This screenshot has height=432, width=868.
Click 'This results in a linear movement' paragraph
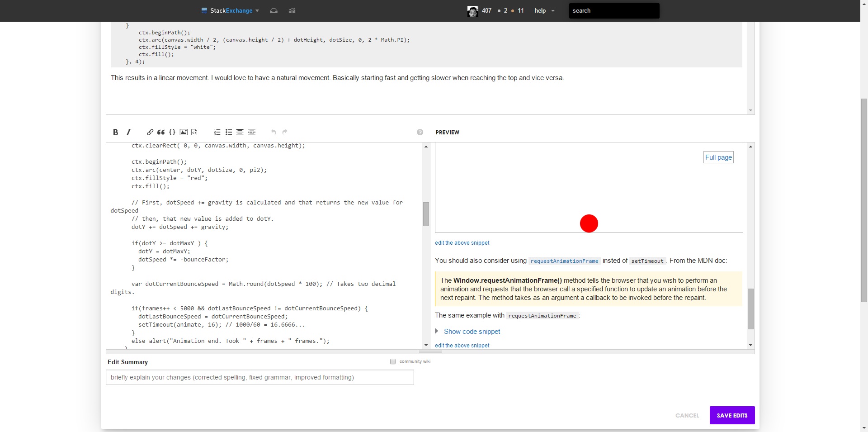pyautogui.click(x=337, y=78)
